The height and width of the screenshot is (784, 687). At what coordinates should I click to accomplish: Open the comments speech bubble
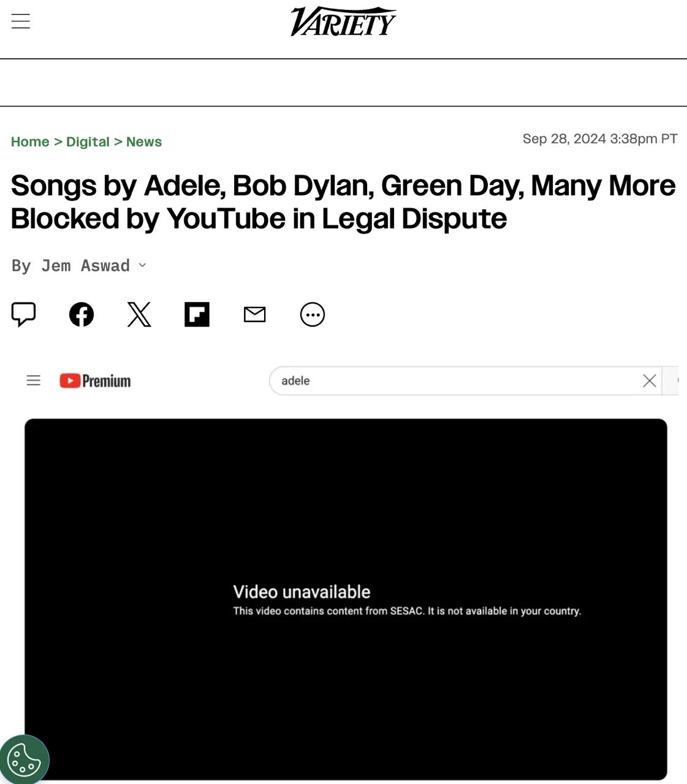(24, 314)
